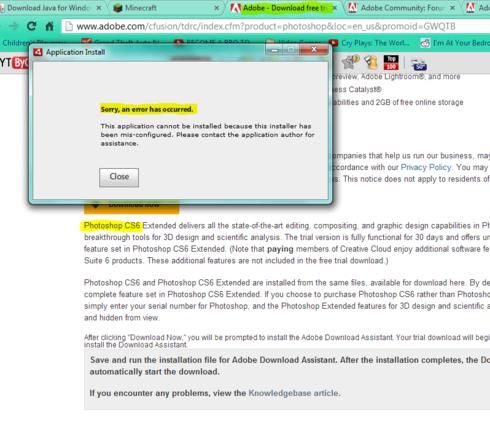Go to the browser home page icon
490x434 pixels.
click(50, 26)
